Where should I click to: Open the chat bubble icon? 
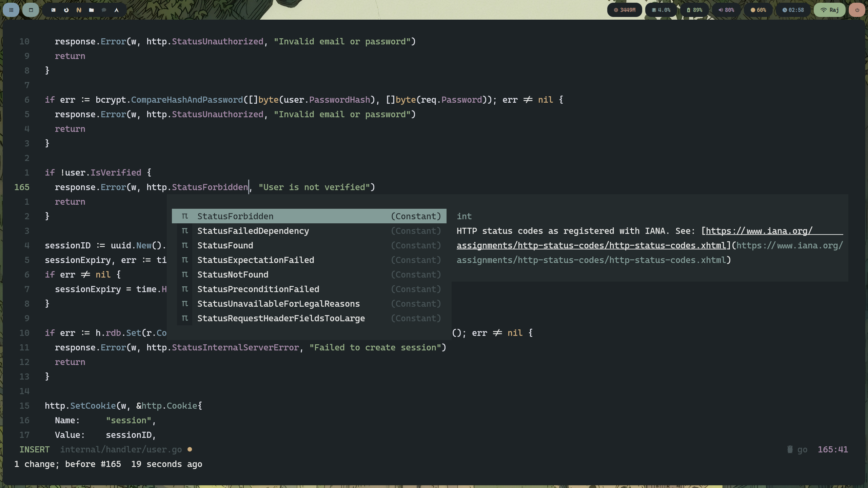(104, 10)
